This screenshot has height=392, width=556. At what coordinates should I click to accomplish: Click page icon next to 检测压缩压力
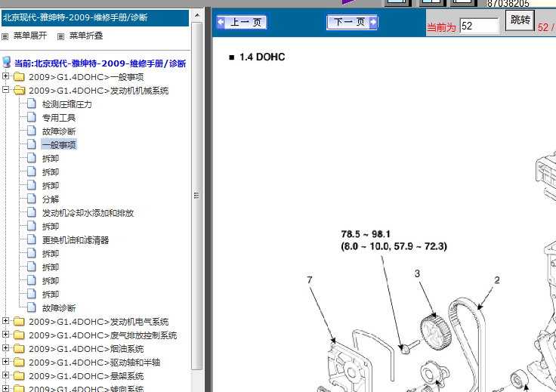click(x=32, y=103)
